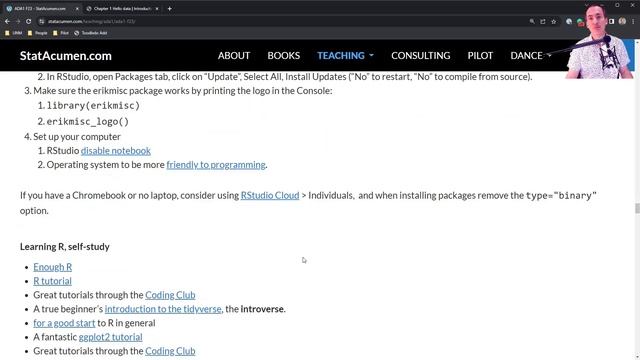Go back with the browser back arrow
This screenshot has width=640, height=360.
click(7, 21)
